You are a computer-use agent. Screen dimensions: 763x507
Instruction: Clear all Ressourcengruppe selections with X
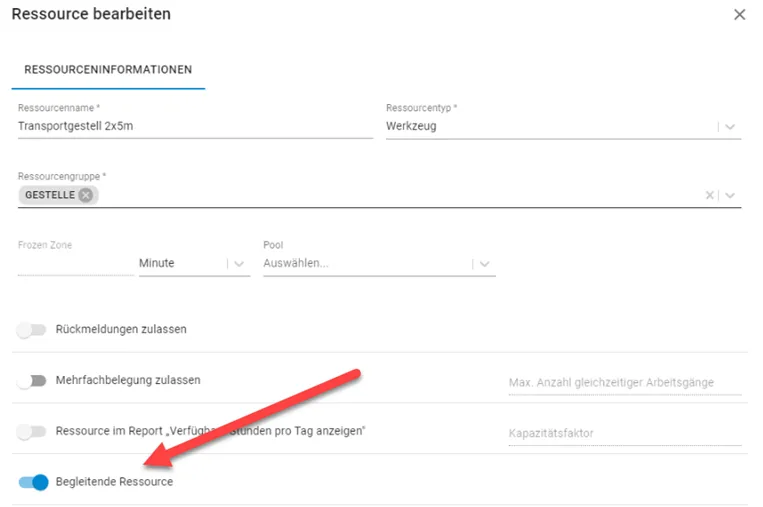[x=709, y=195]
